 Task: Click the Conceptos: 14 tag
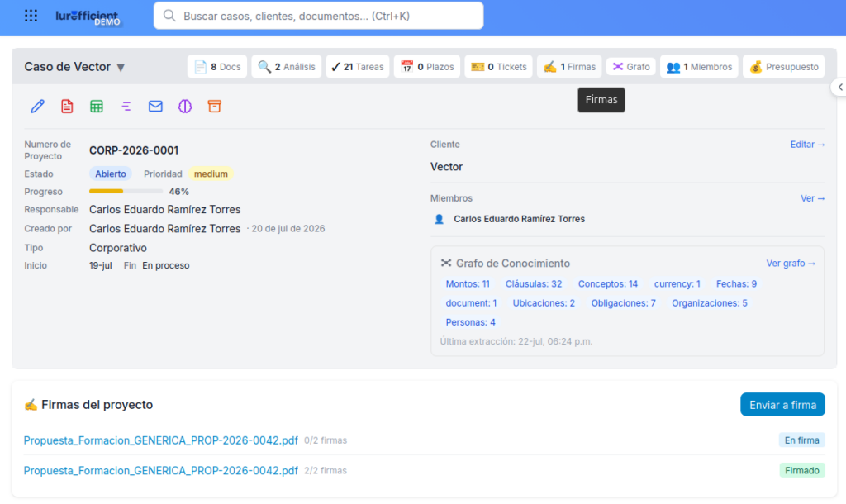coord(608,284)
